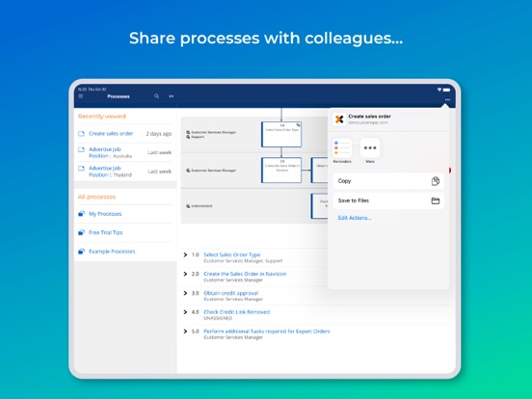
Task: Click All processes section heading
Action: pos(96,197)
